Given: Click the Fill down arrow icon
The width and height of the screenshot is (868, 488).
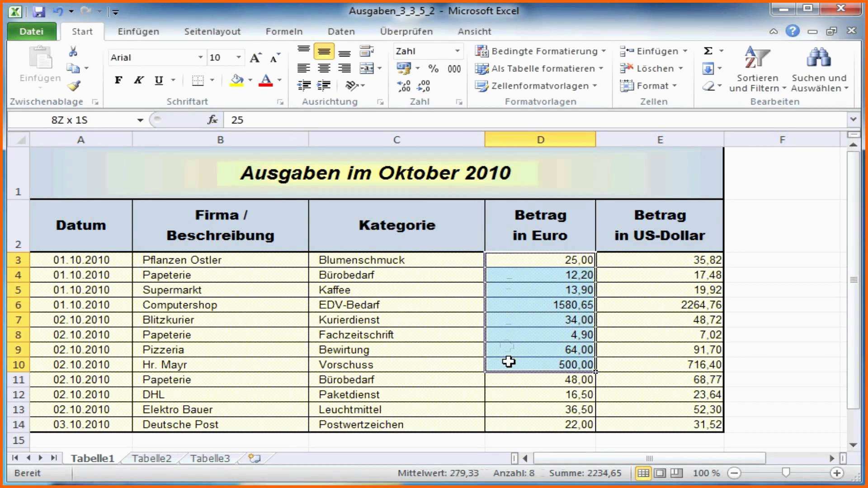Looking at the screenshot, I should click(x=708, y=69).
